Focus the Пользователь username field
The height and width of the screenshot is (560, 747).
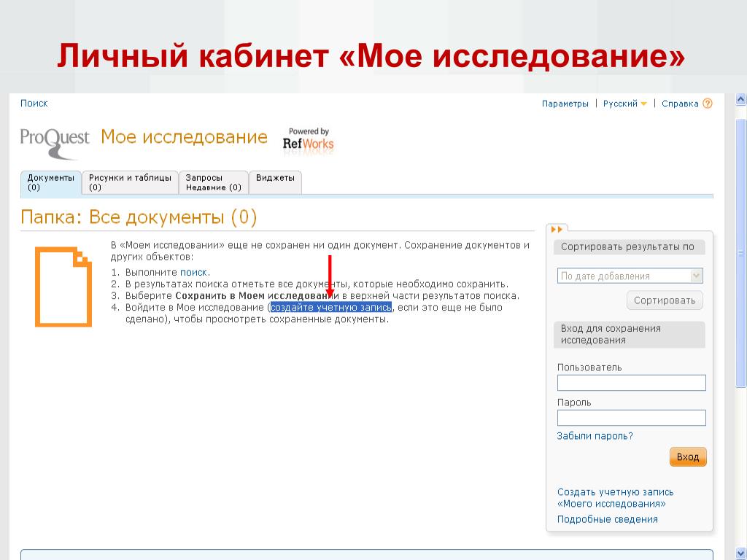[631, 383]
